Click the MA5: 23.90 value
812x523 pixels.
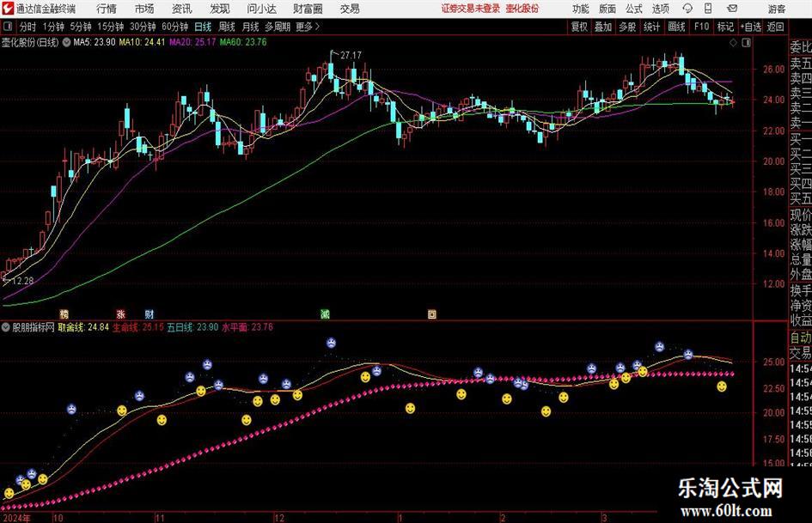pyautogui.click(x=95, y=42)
